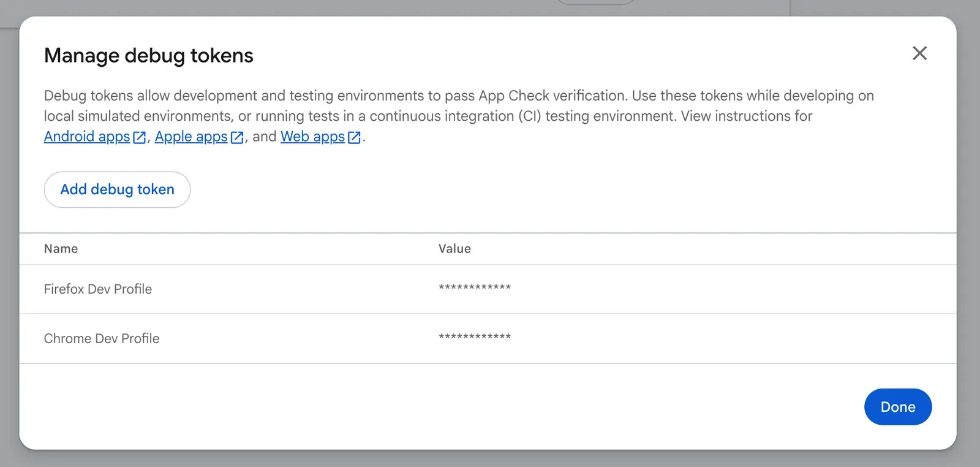980x467 pixels.
Task: Select the Firefox Dev Profile token name
Action: (98, 289)
